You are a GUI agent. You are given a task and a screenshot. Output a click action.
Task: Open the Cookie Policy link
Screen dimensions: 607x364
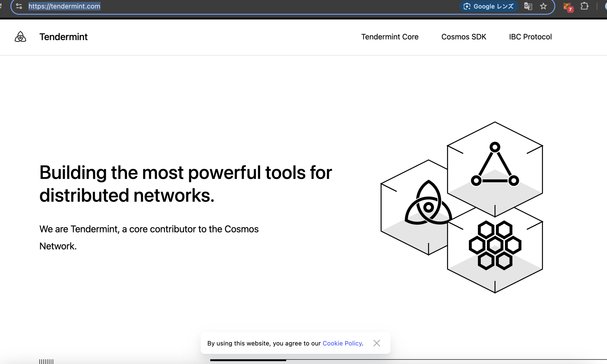point(342,343)
